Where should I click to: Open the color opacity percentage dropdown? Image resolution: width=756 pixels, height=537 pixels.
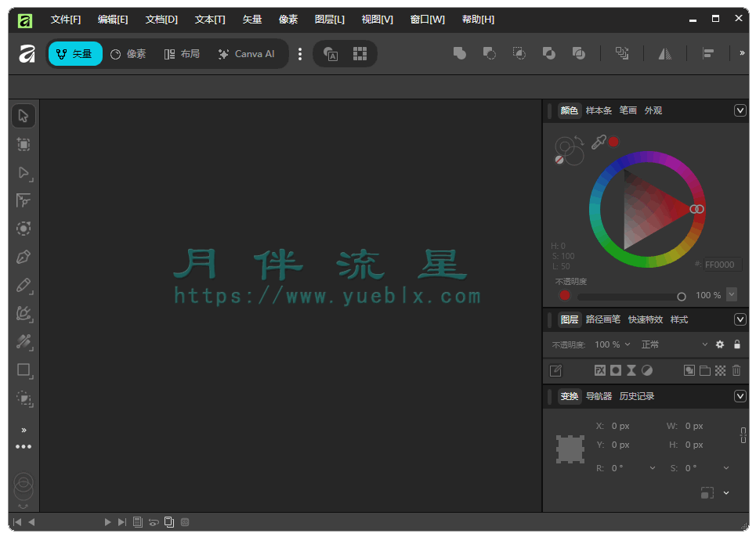(732, 294)
